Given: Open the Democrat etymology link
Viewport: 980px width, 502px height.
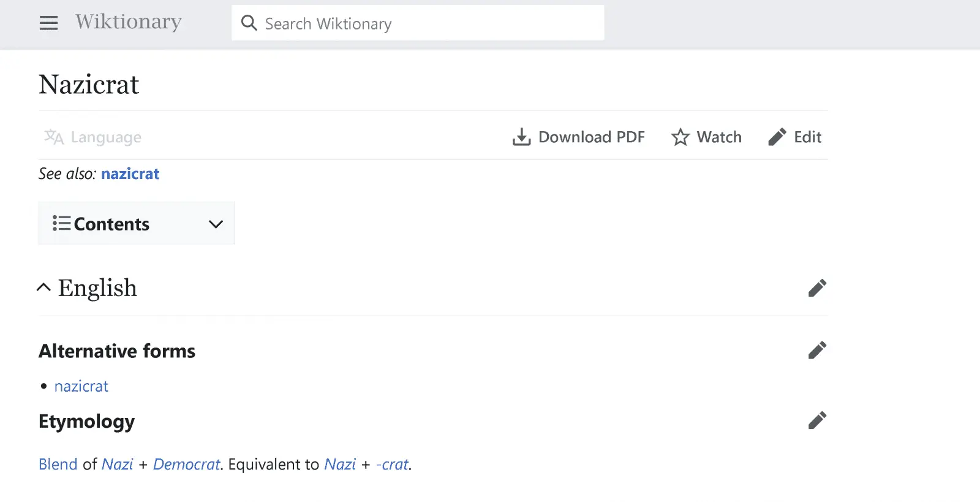Looking at the screenshot, I should 186,464.
